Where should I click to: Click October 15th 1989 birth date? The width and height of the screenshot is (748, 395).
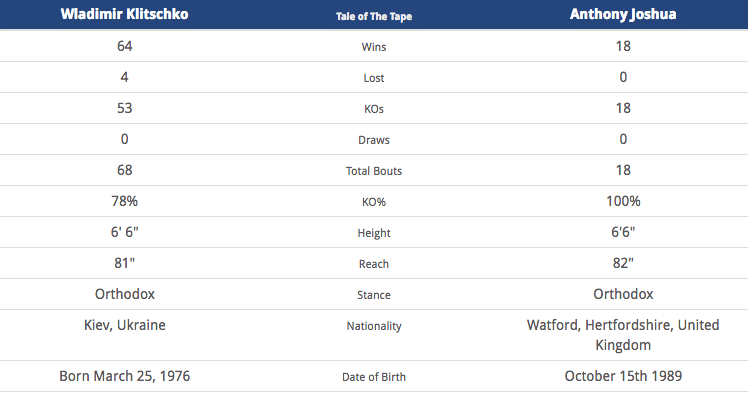(x=623, y=376)
